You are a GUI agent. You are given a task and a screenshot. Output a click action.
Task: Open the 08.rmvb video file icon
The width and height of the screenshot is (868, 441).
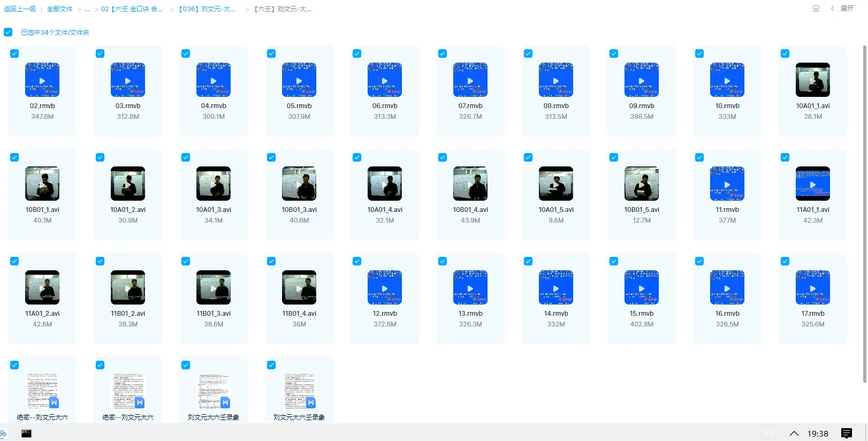(x=556, y=80)
